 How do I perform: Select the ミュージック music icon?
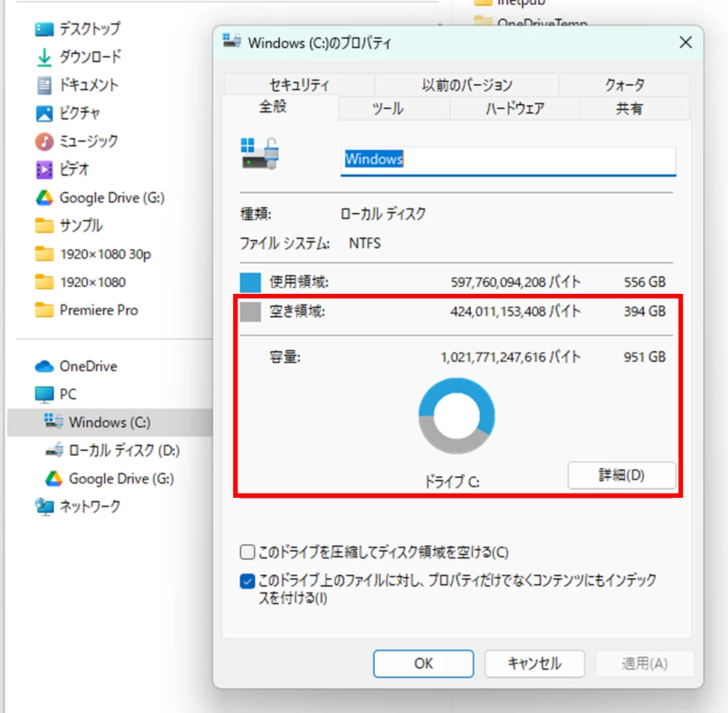click(44, 142)
